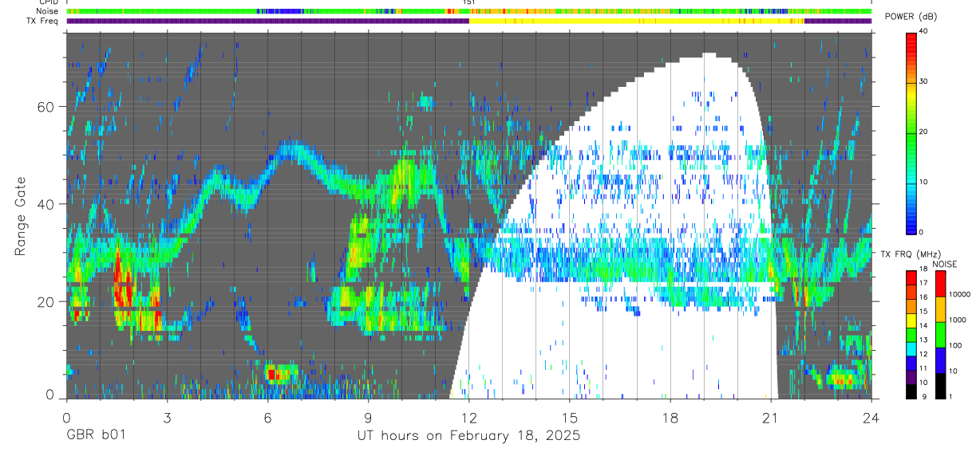Click the green 13–14 MHz TX FRQ block
Image resolution: width=980 pixels, height=452 pixels.
(911, 335)
